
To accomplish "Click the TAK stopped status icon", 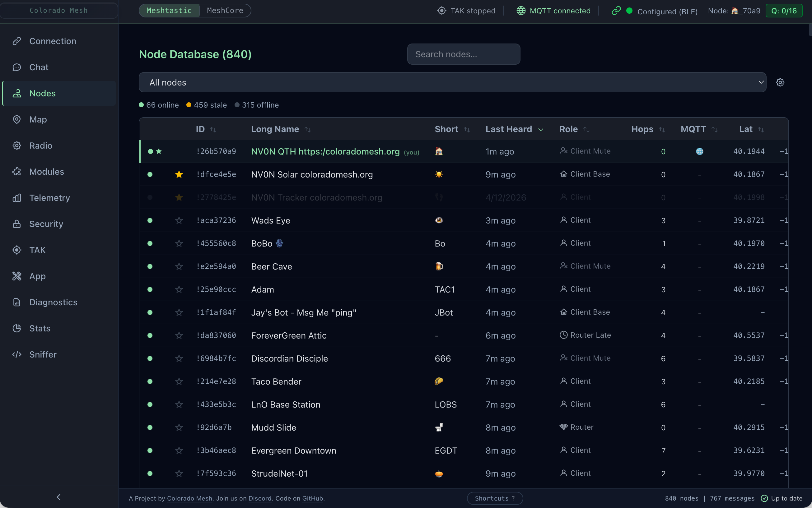I will pyautogui.click(x=442, y=11).
